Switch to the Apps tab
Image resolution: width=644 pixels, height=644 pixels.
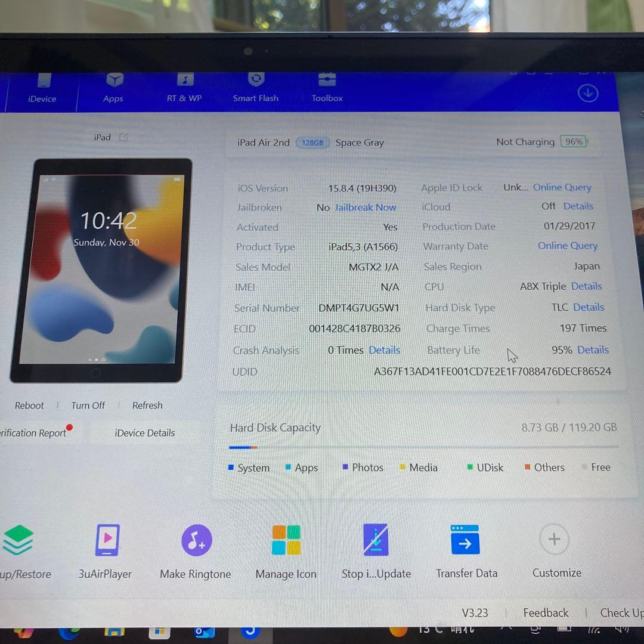113,87
